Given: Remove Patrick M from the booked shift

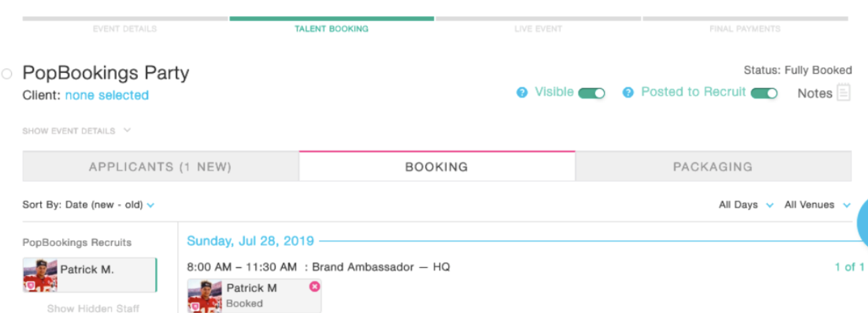Looking at the screenshot, I should [x=315, y=286].
